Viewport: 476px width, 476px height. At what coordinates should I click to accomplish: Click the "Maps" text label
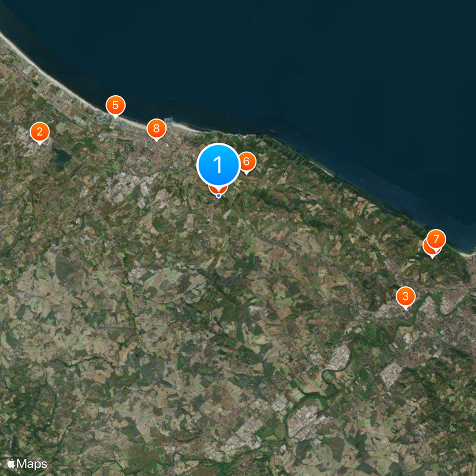pyautogui.click(x=32, y=464)
